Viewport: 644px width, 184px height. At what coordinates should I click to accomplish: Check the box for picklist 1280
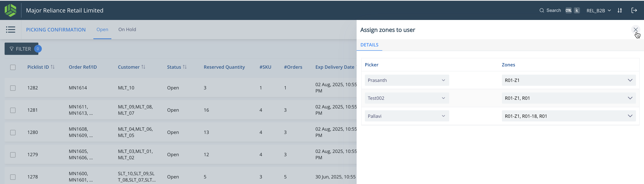(x=13, y=132)
